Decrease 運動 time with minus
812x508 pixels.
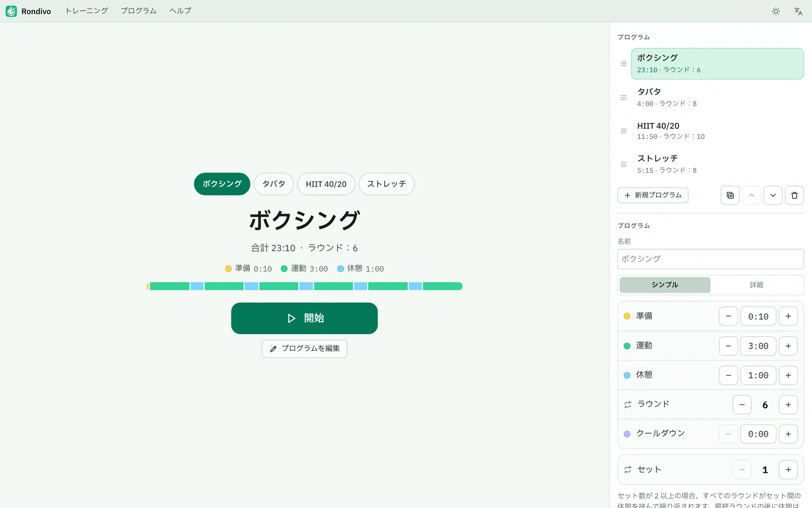728,346
